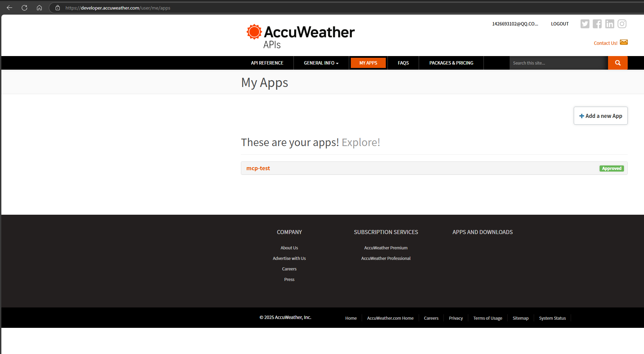
Task: Click the AccuWeather APIs logo
Action: (300, 36)
